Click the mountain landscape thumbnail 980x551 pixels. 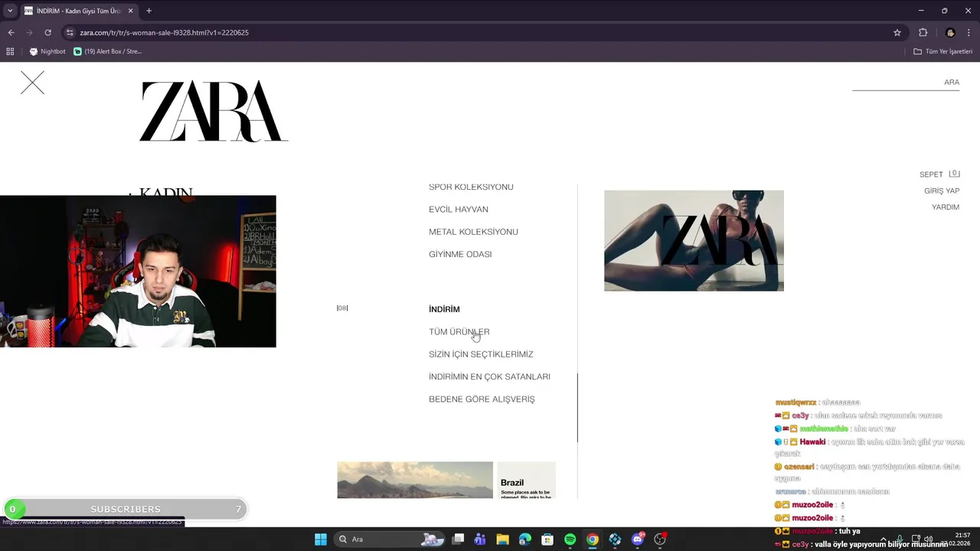(415, 480)
